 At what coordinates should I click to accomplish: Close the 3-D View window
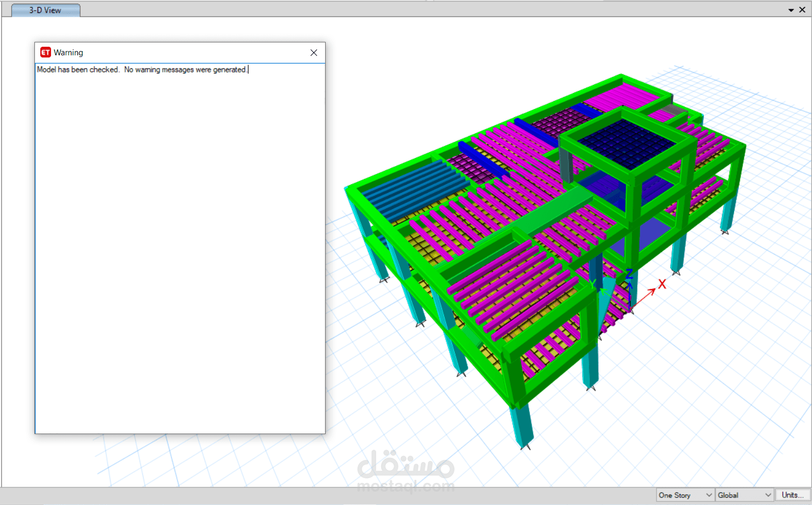(x=802, y=10)
